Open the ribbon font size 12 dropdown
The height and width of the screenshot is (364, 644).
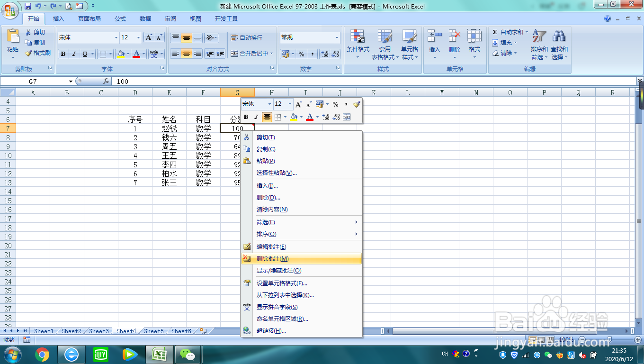138,38
